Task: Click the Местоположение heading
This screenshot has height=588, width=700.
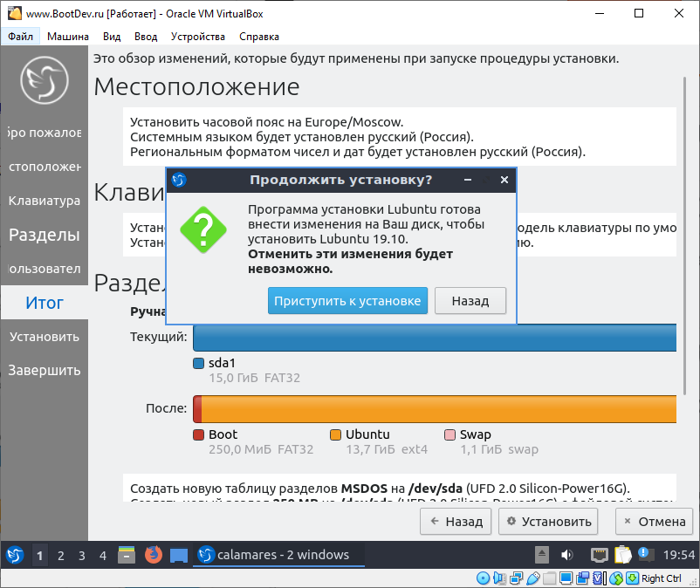Action: tap(196, 86)
